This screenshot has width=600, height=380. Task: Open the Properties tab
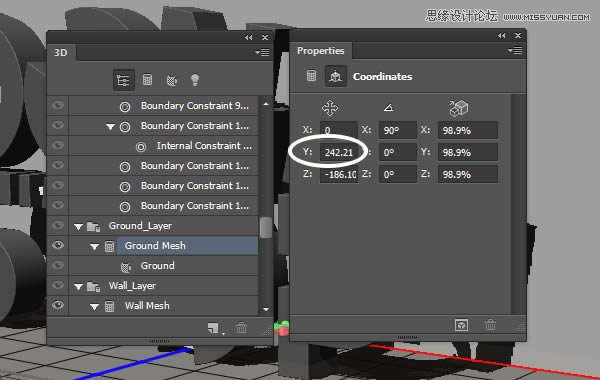click(x=321, y=51)
